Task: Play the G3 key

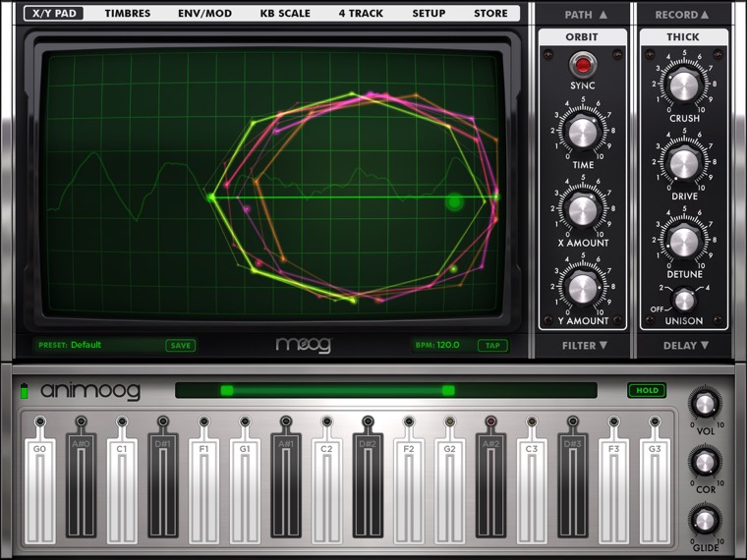Action: pos(655,490)
